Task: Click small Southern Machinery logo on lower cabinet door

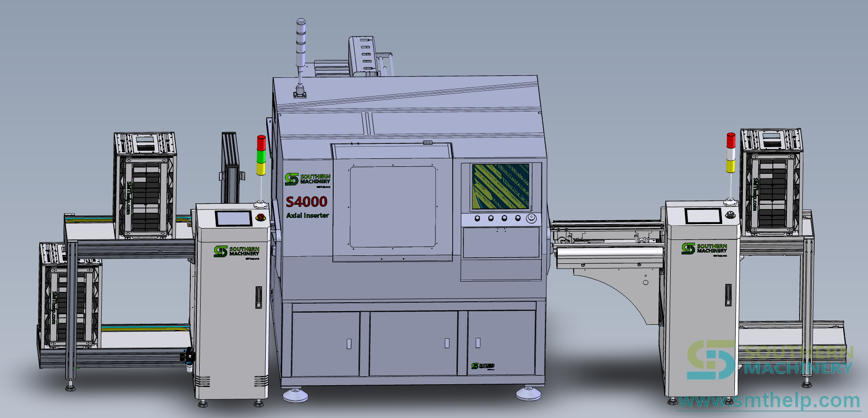Action: point(482,366)
